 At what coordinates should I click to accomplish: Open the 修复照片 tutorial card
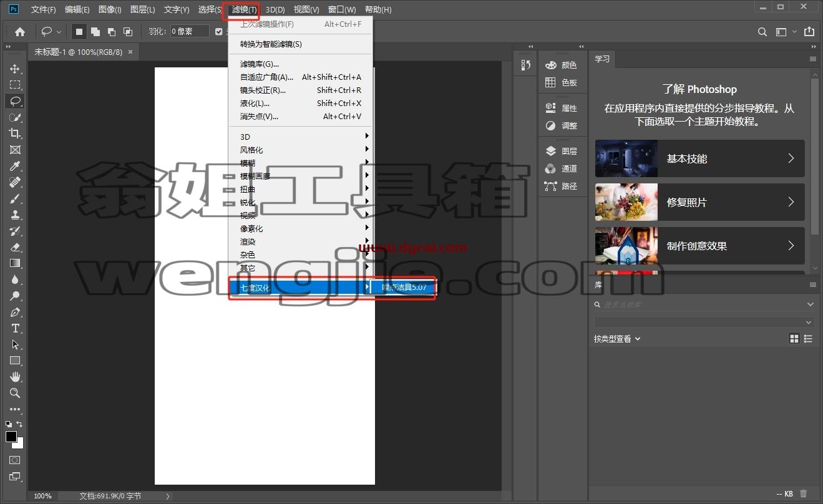point(699,202)
